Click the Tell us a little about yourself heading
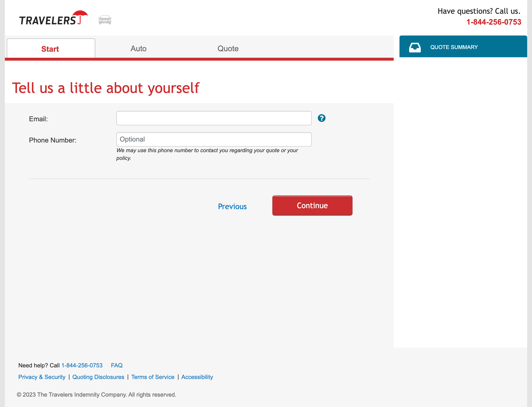This screenshot has width=532, height=407. click(x=106, y=88)
